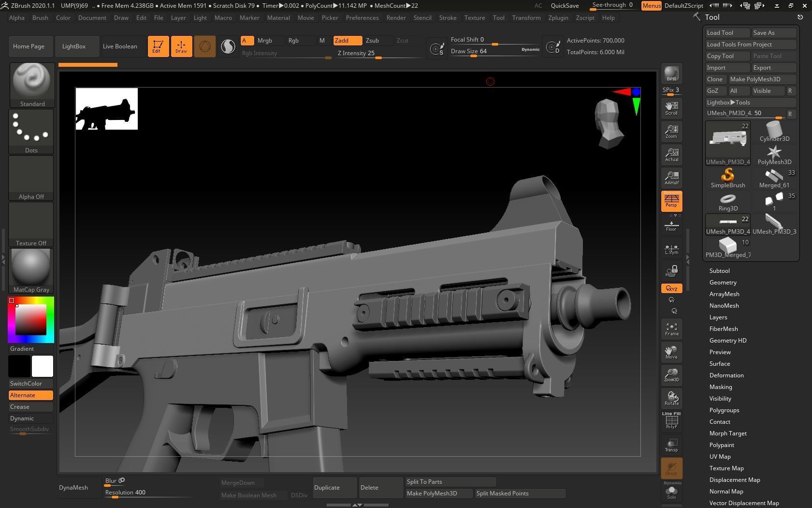Open the Transform menu
812x508 pixels.
526,18
